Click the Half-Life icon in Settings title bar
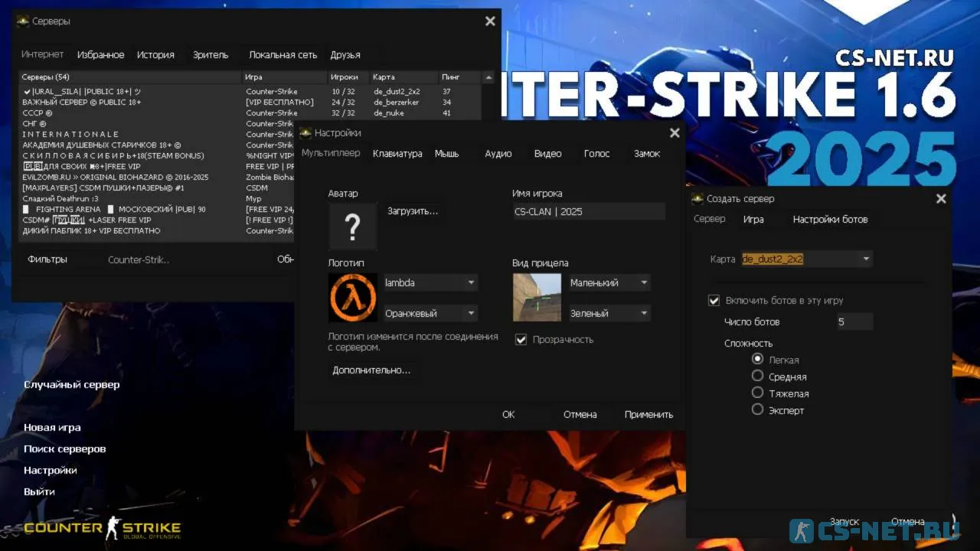Image resolution: width=980 pixels, height=551 pixels. point(305,133)
